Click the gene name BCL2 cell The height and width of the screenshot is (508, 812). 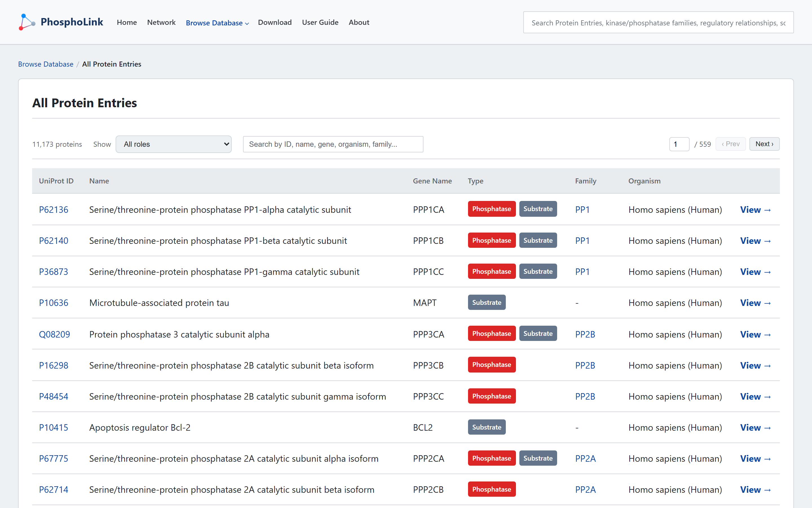tap(423, 427)
